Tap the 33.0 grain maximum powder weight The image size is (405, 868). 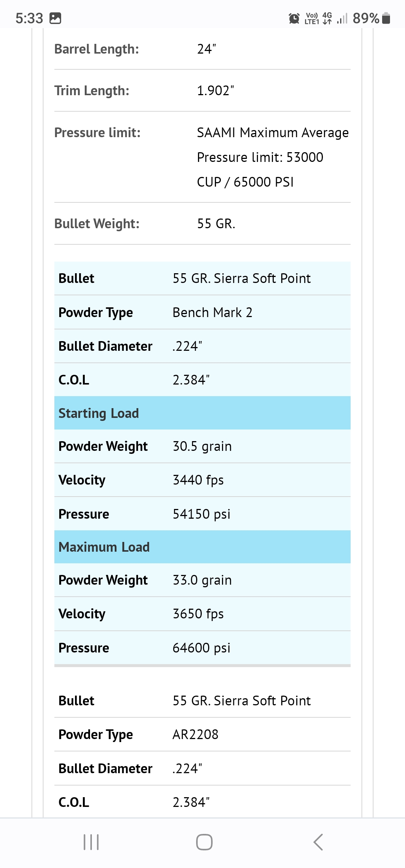tap(202, 580)
